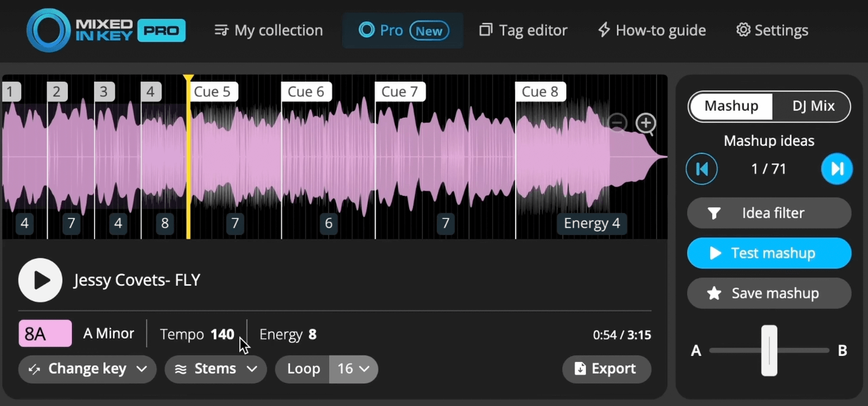Click the A label of crossfader
Viewport: 868px width, 406px height.
point(696,351)
